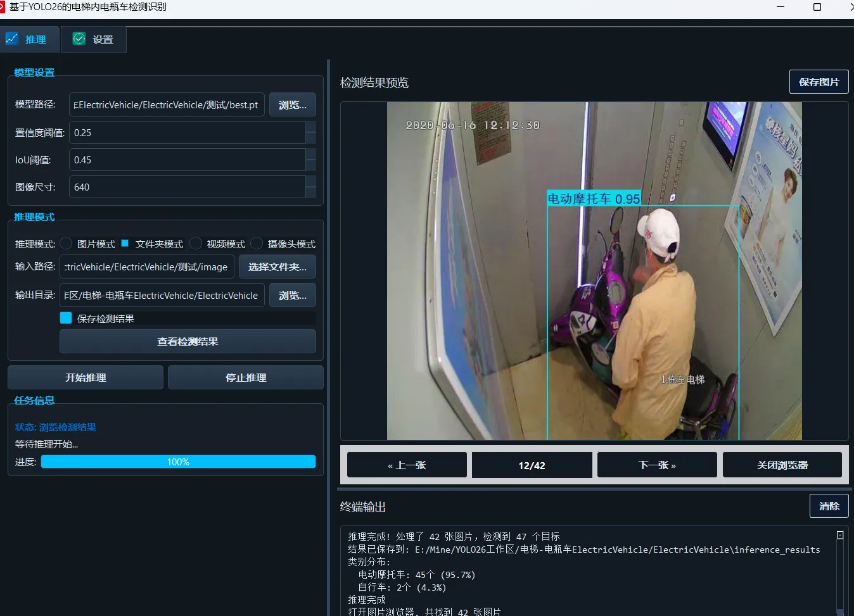Click 浏览... next to the model path
Viewport: 854px width, 616px height.
pos(292,104)
